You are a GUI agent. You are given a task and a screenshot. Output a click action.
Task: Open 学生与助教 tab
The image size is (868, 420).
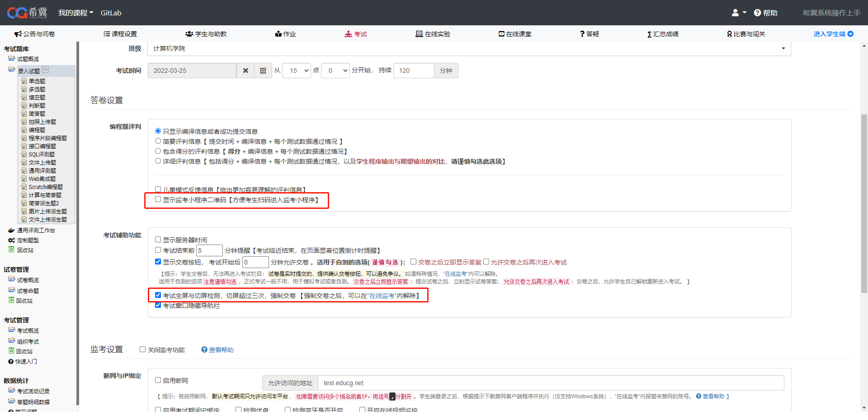206,34
